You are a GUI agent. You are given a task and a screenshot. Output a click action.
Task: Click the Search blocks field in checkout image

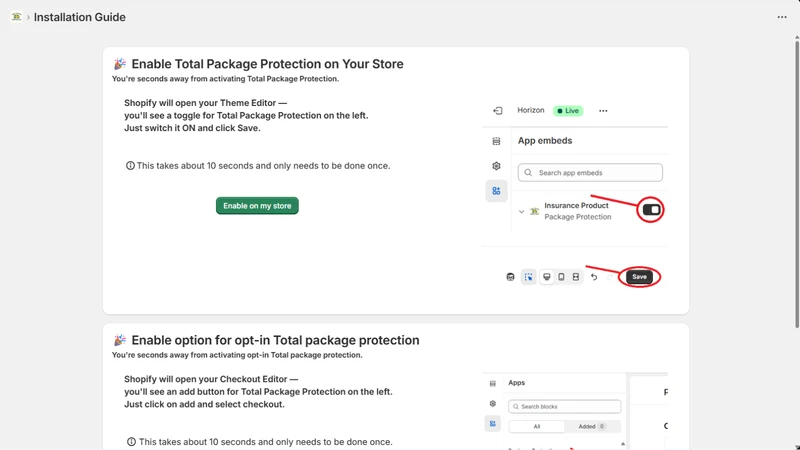tap(564, 407)
